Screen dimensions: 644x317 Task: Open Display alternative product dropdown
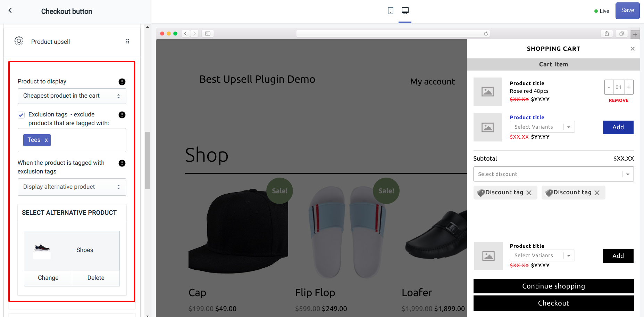(72, 187)
